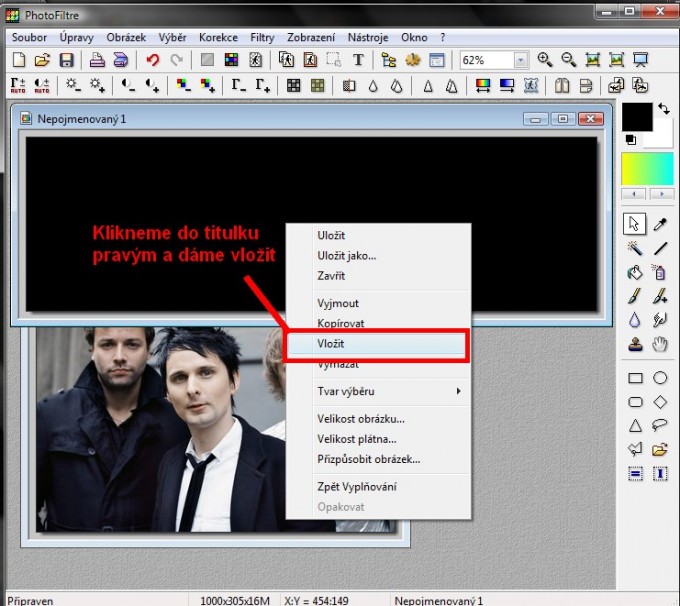Click the 62% zoom value field
Image resolution: width=680 pixels, height=606 pixels.
487,60
